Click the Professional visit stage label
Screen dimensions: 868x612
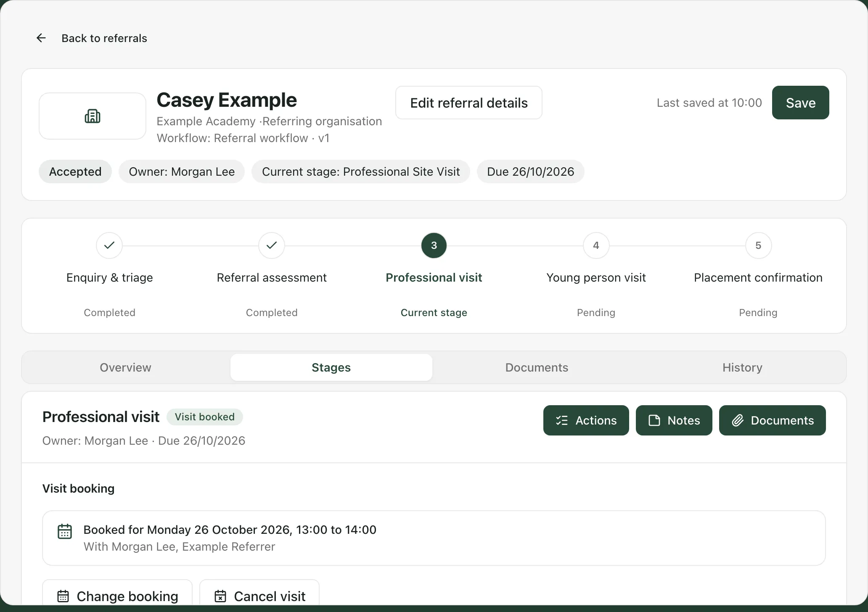click(434, 277)
